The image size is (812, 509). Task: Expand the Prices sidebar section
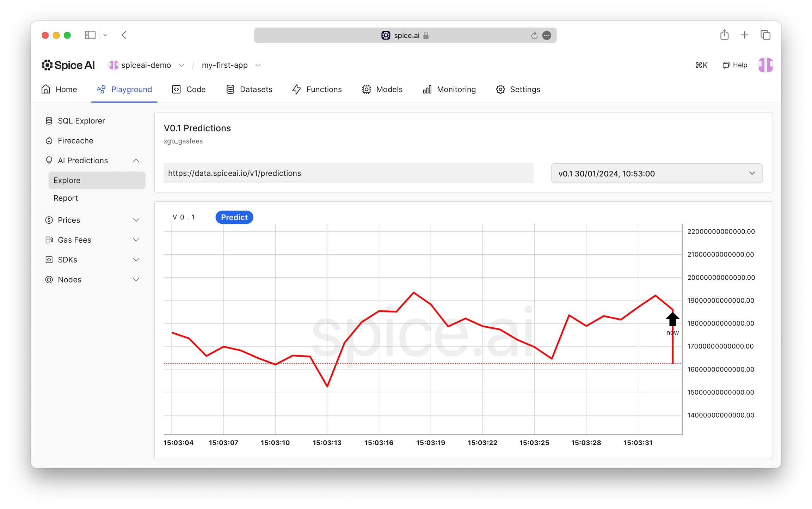click(x=136, y=220)
